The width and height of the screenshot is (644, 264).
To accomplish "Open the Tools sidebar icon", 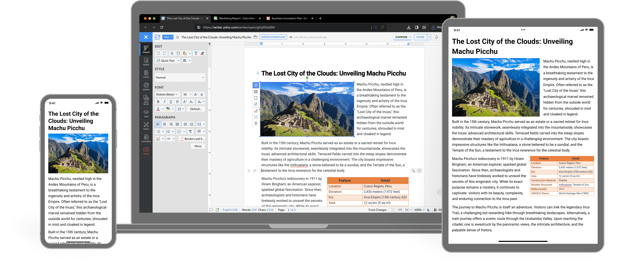I will [x=146, y=126].
